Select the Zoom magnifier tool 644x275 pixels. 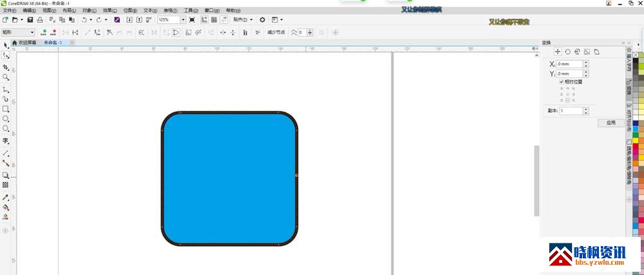coord(5,77)
